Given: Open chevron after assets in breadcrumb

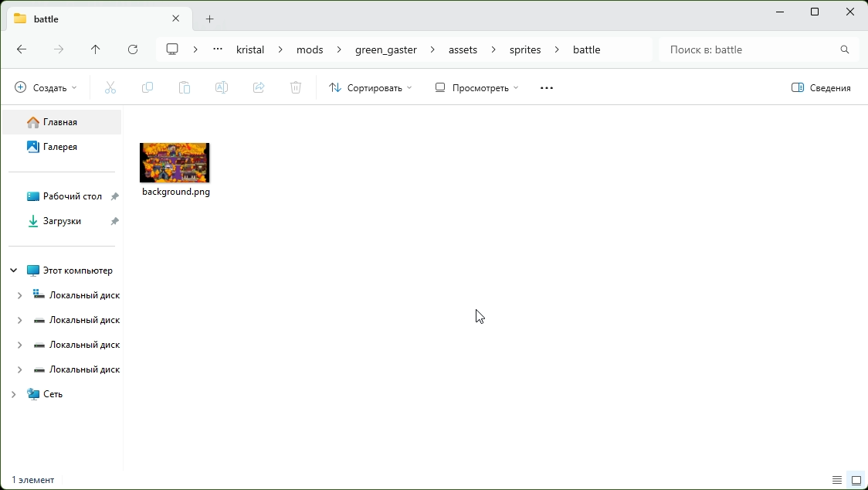Looking at the screenshot, I should pyautogui.click(x=493, y=49).
